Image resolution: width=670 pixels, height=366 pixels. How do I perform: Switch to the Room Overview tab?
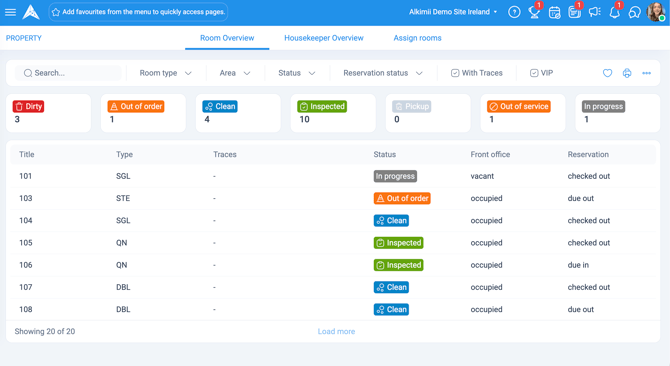pyautogui.click(x=227, y=38)
